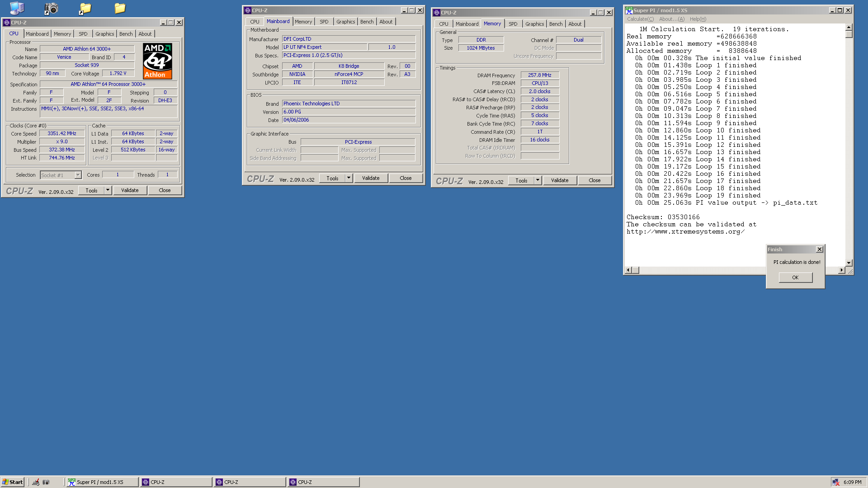Click the motherboard model LP UT NF4 Expert

tap(324, 47)
